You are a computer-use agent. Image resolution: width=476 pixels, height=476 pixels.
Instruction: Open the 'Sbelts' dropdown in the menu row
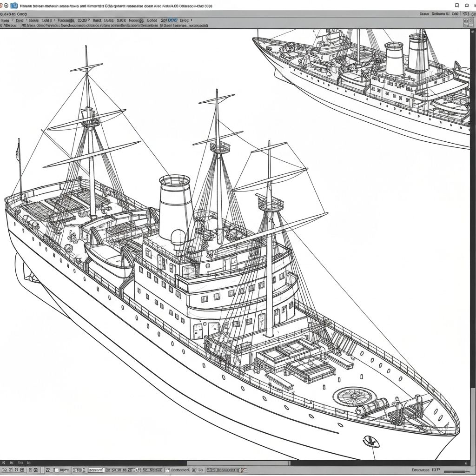33,20
